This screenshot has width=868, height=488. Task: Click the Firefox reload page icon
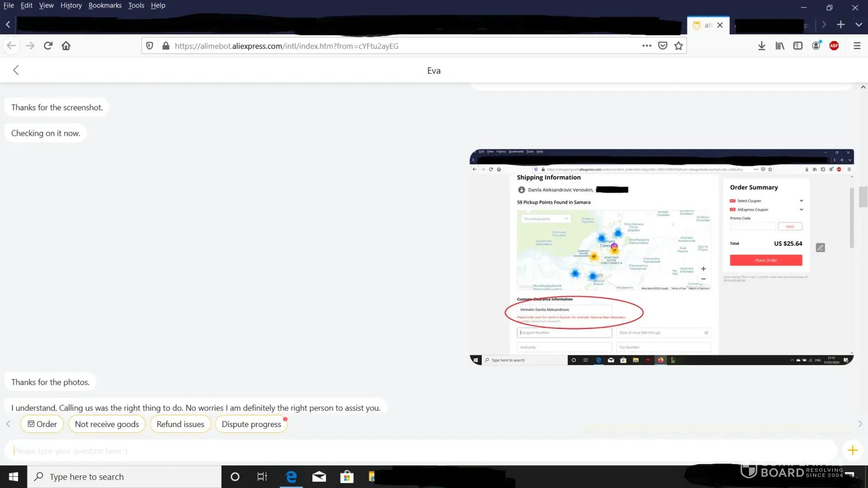48,46
